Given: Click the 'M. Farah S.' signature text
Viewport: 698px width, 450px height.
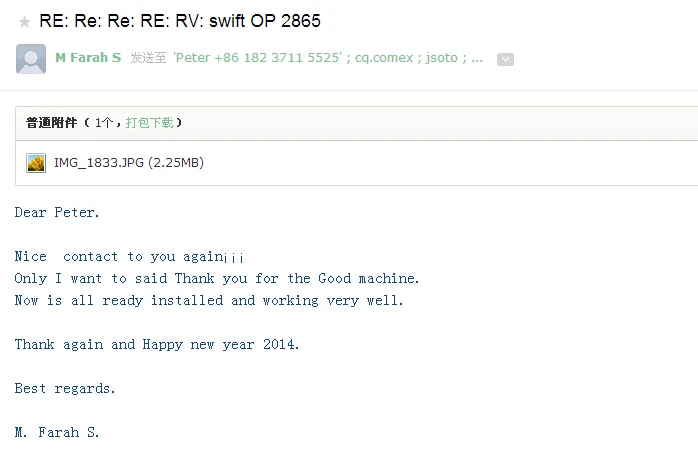Looking at the screenshot, I should tap(57, 433).
